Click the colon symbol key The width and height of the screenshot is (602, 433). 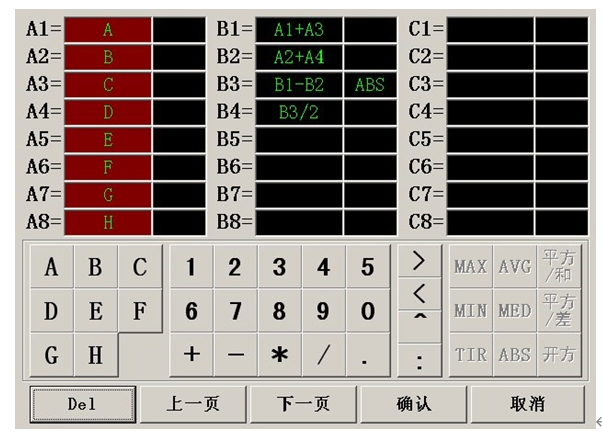(x=419, y=360)
